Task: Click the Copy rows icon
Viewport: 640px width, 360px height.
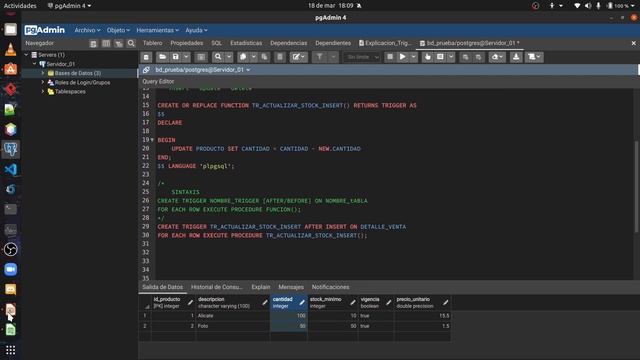Action: [243, 57]
